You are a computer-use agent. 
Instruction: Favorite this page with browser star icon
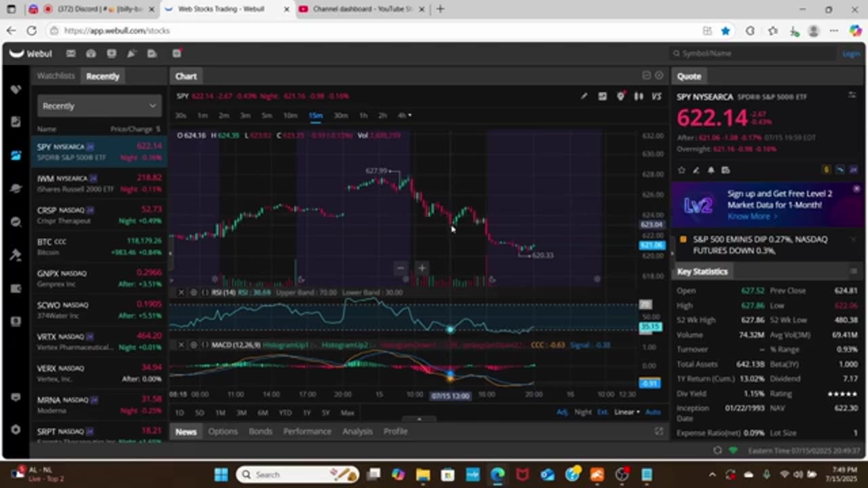[726, 30]
